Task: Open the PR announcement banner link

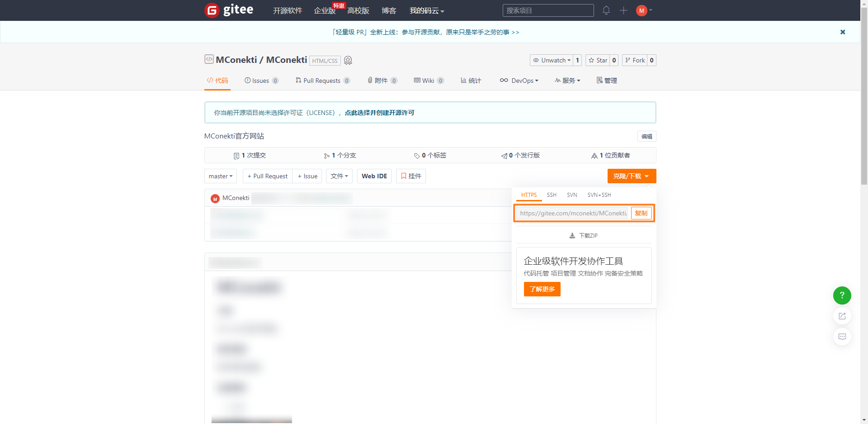Action: (x=425, y=32)
